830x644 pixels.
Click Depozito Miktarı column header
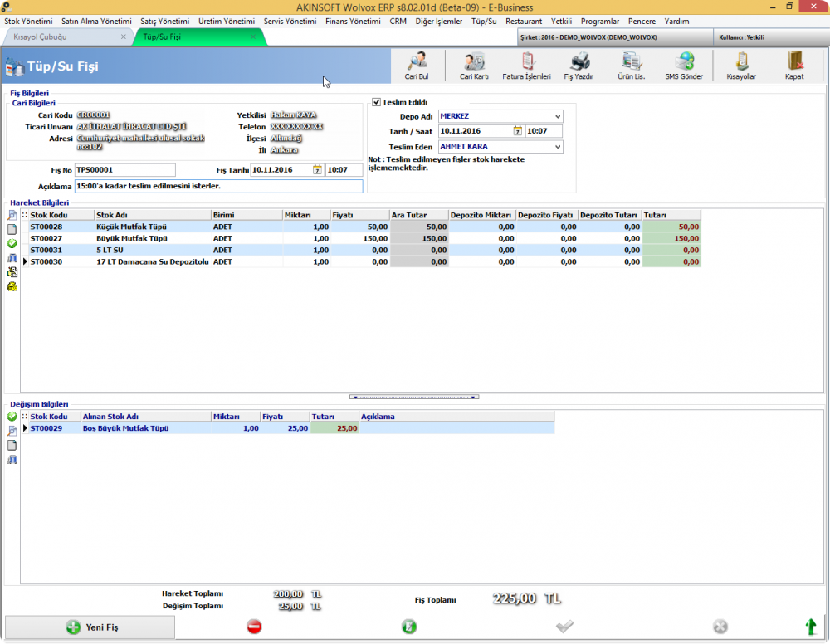482,215
